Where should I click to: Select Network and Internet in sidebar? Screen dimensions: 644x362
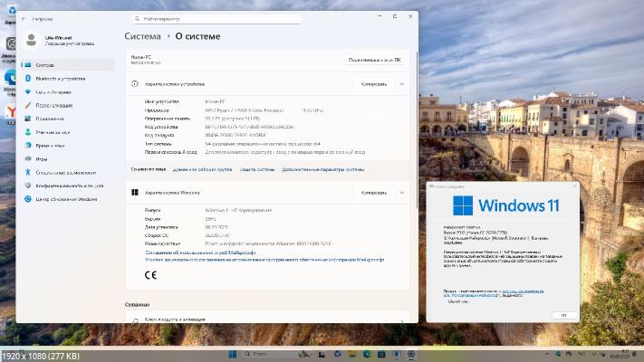(54, 91)
